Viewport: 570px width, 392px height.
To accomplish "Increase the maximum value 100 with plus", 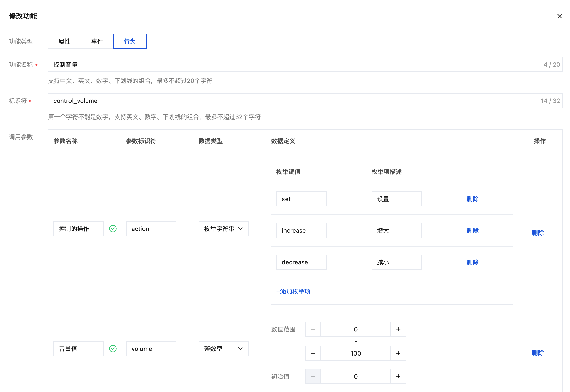I will [398, 353].
